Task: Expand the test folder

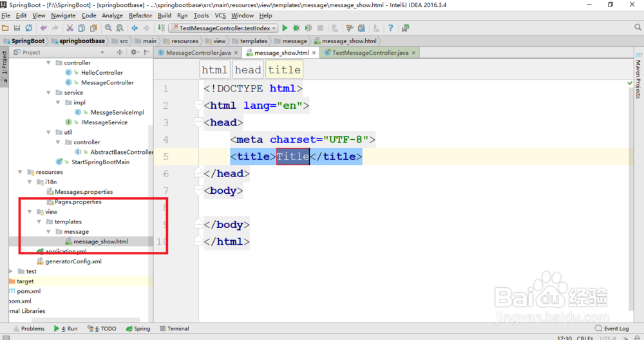Action: point(11,272)
